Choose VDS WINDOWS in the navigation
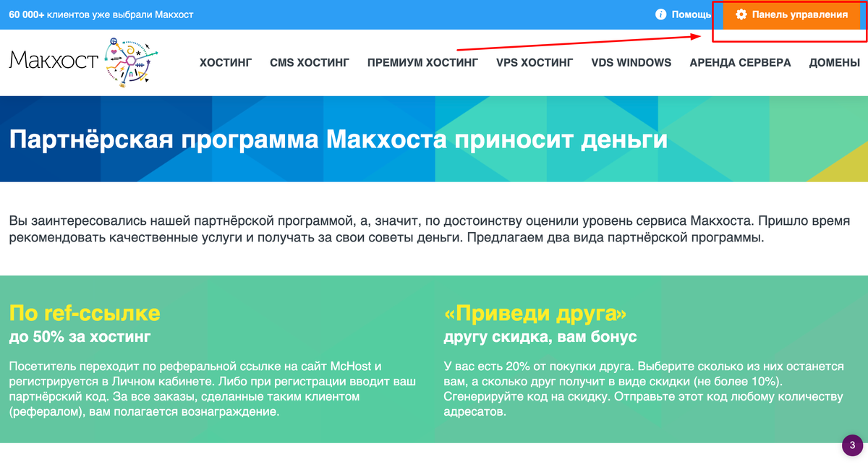Viewport: 868px width, 475px height. click(x=631, y=63)
